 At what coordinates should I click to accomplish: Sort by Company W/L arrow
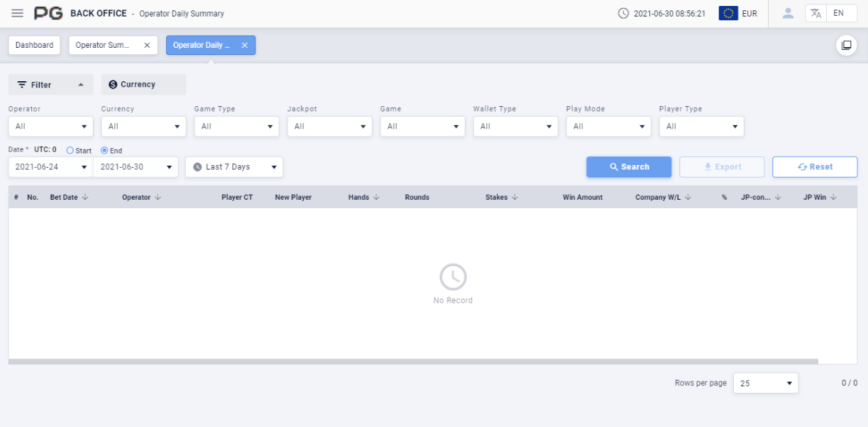(x=688, y=197)
